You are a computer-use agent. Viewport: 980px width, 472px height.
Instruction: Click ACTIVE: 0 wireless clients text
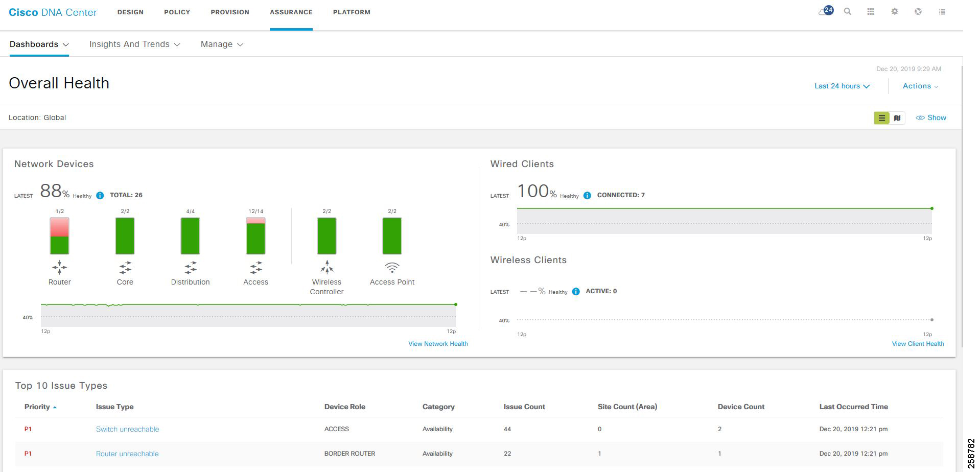[x=601, y=291]
